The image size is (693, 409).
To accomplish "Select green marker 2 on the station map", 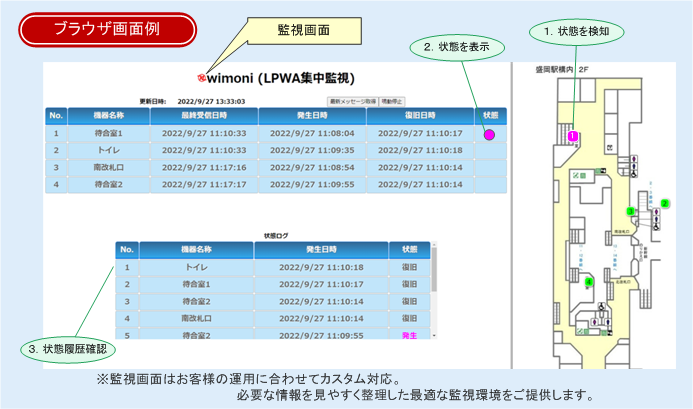I will coord(665,203).
